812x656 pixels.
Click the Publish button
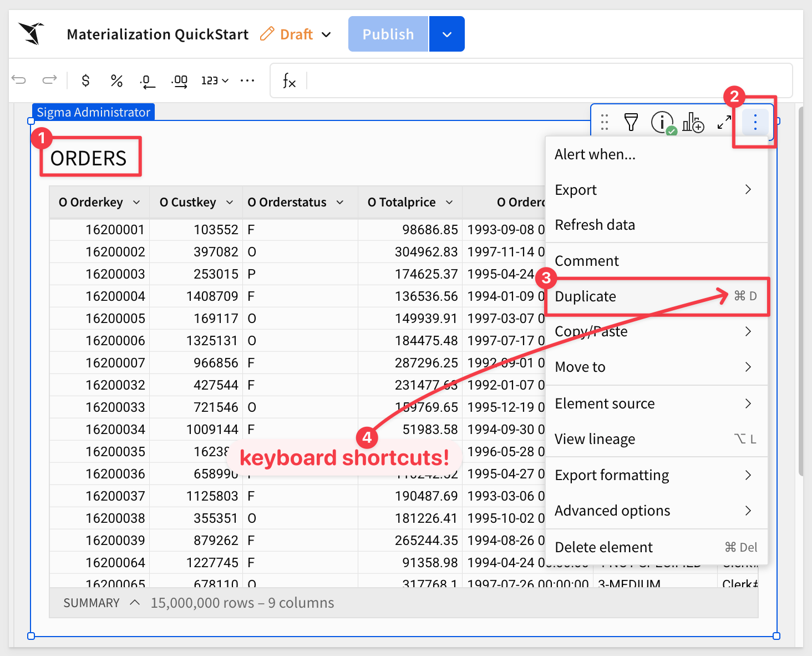388,34
